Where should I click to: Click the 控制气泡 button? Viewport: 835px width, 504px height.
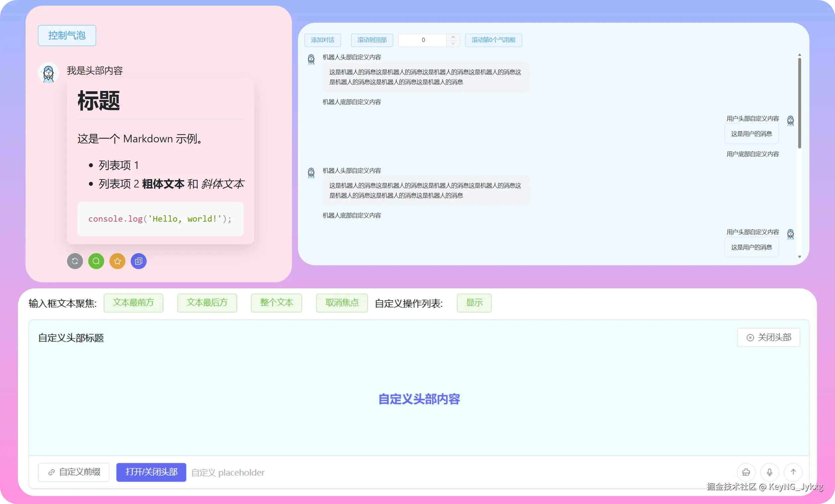[x=67, y=35]
